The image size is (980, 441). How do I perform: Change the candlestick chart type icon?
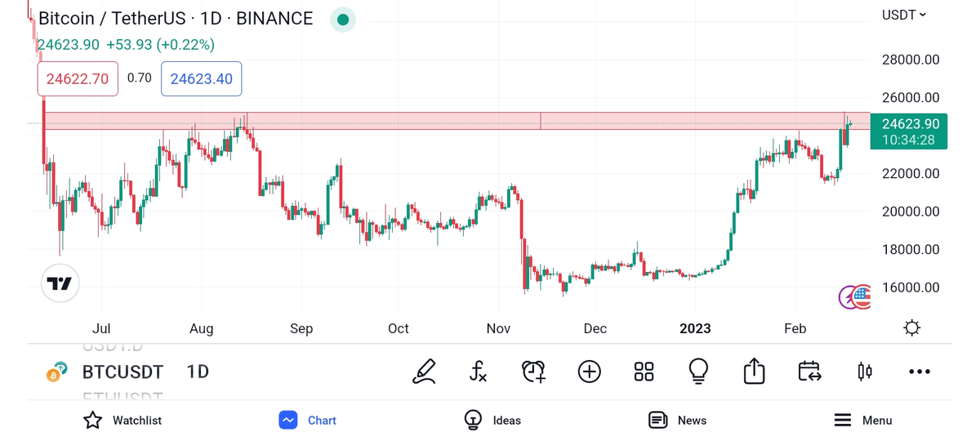(x=864, y=372)
